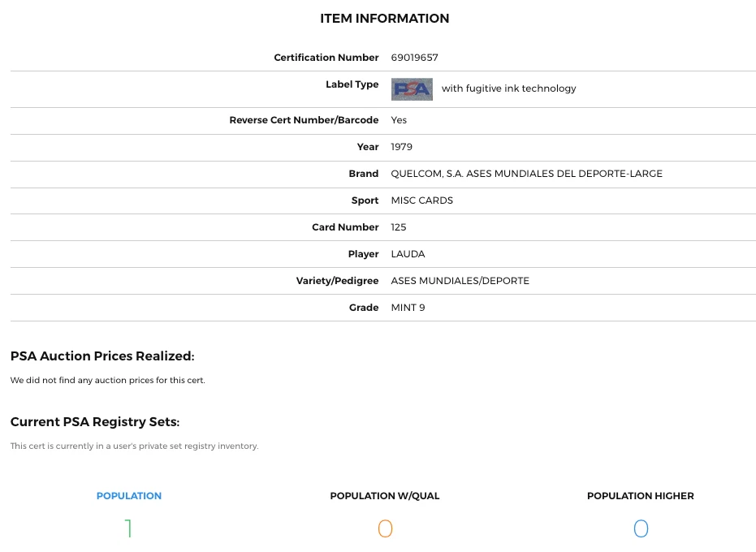Click the POPULATION HIGHER label
This screenshot has width=756, height=552.
pos(641,496)
